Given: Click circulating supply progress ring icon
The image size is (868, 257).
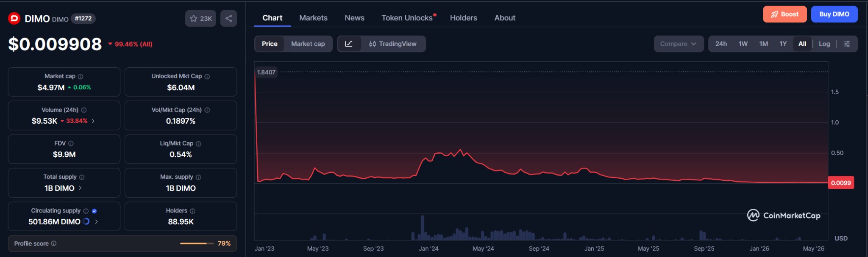Looking at the screenshot, I should (x=86, y=221).
